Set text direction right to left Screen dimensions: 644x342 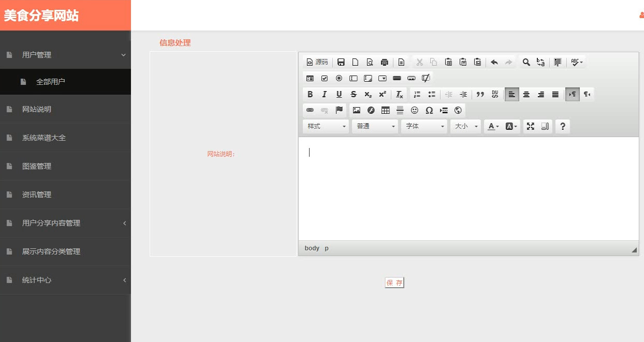point(587,94)
